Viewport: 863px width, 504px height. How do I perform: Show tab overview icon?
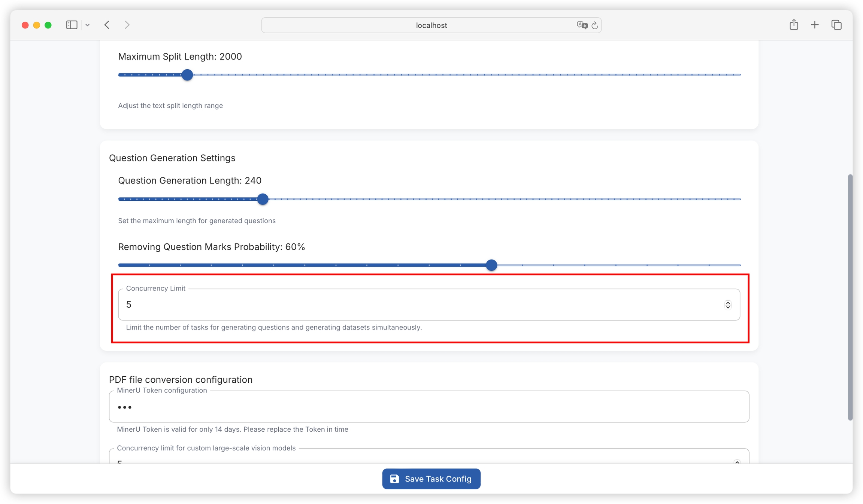[x=836, y=25]
